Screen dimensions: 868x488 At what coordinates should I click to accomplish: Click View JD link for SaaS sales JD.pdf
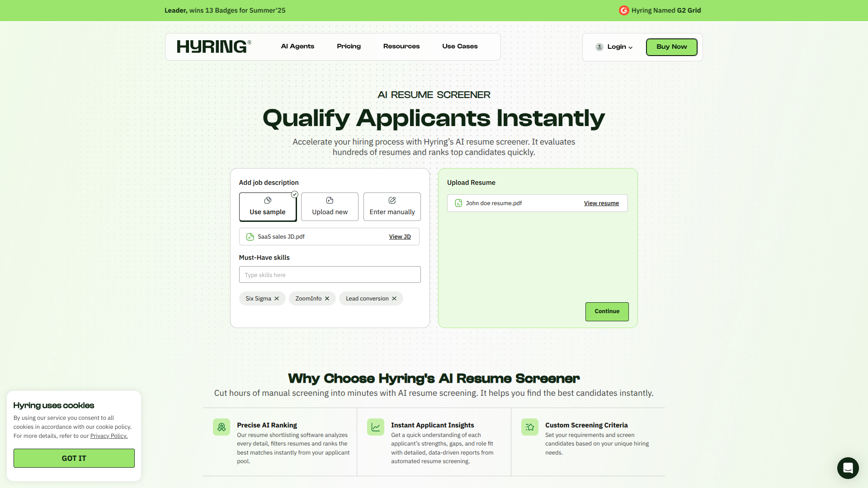(399, 236)
